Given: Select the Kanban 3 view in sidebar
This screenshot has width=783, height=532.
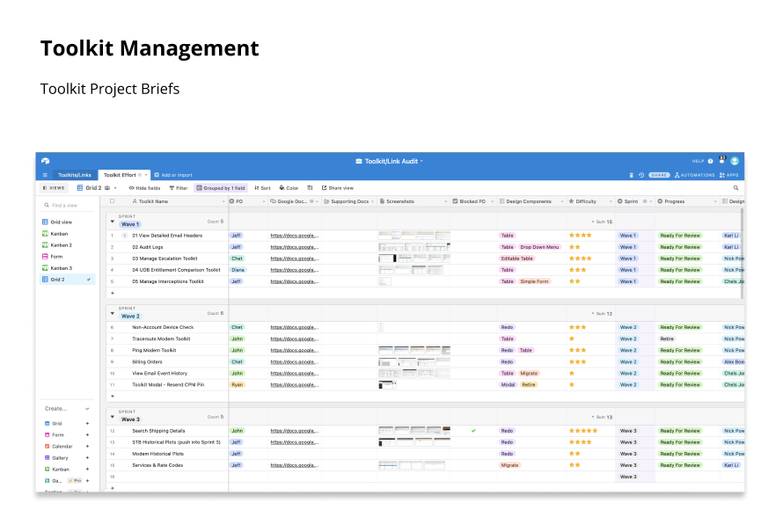Looking at the screenshot, I should tap(61, 268).
